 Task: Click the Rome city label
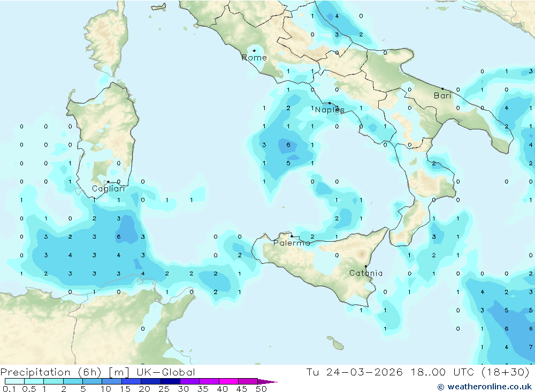[254, 58]
